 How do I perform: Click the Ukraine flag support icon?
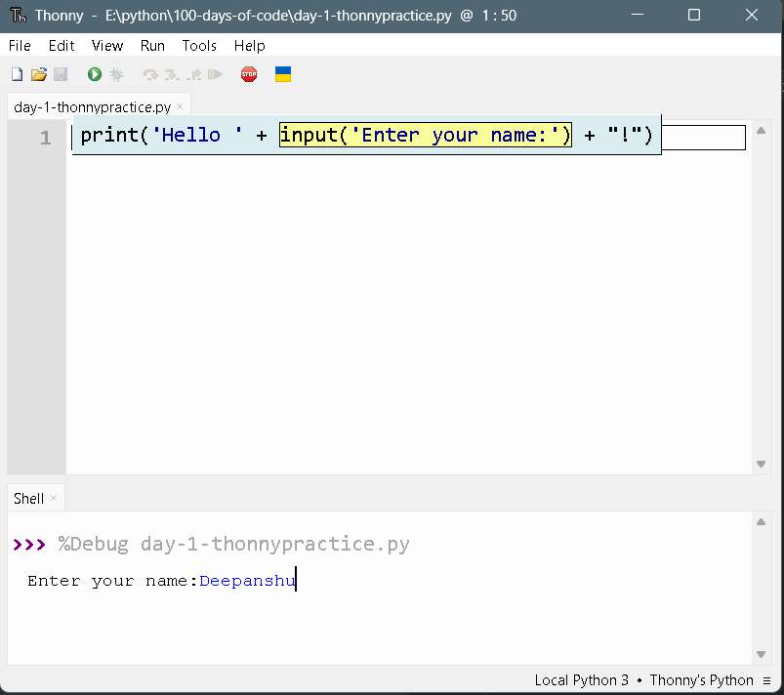283,74
